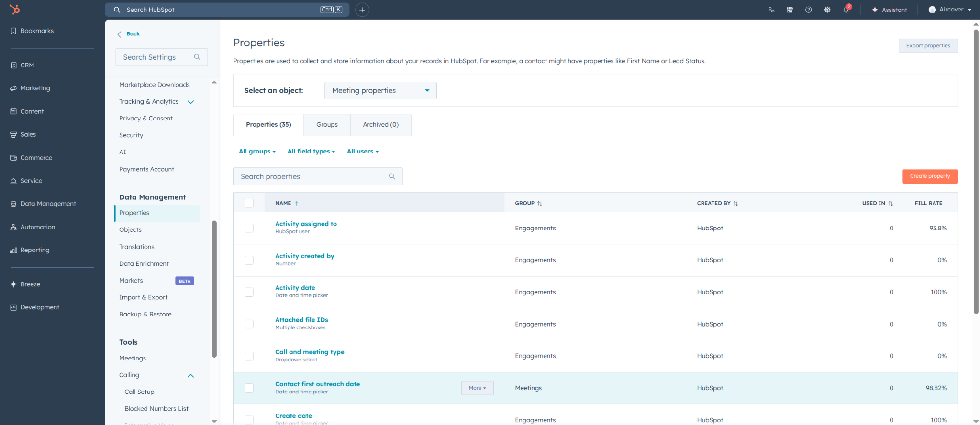Check the Contact first outreach date row checkbox

click(x=249, y=388)
